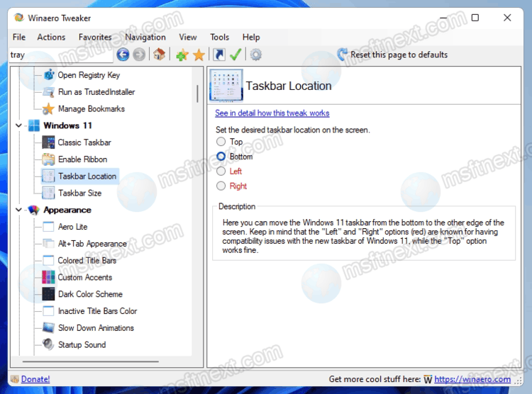Go to Home page via house icon

[x=159, y=55]
